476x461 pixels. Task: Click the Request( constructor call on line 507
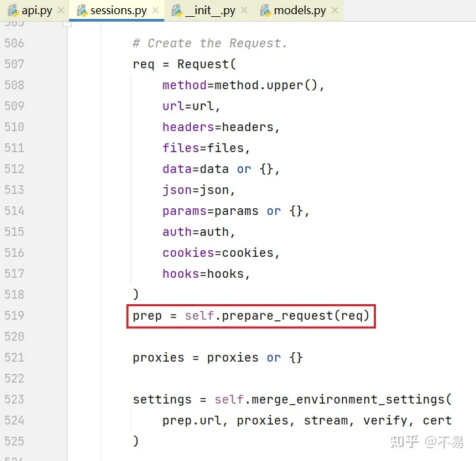click(206, 64)
